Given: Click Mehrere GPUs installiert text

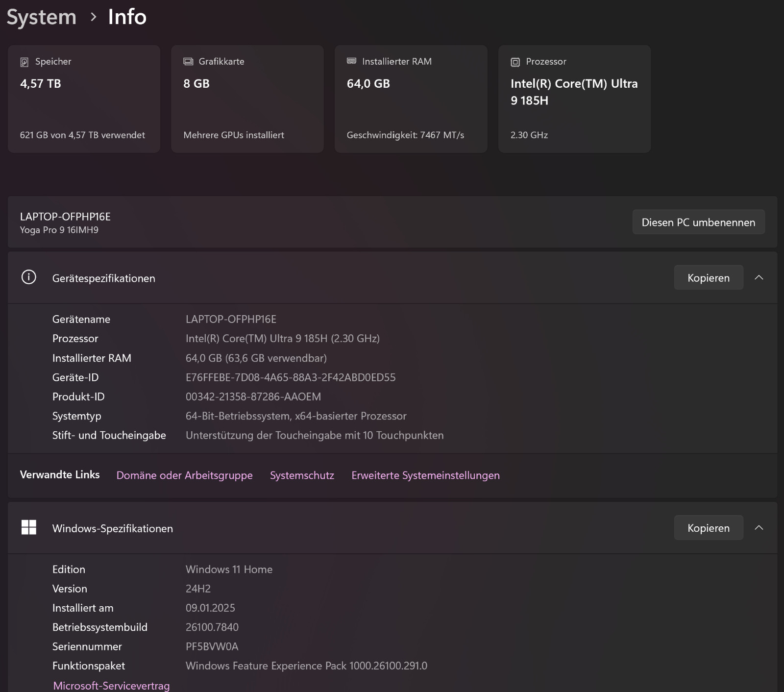Looking at the screenshot, I should tap(234, 135).
